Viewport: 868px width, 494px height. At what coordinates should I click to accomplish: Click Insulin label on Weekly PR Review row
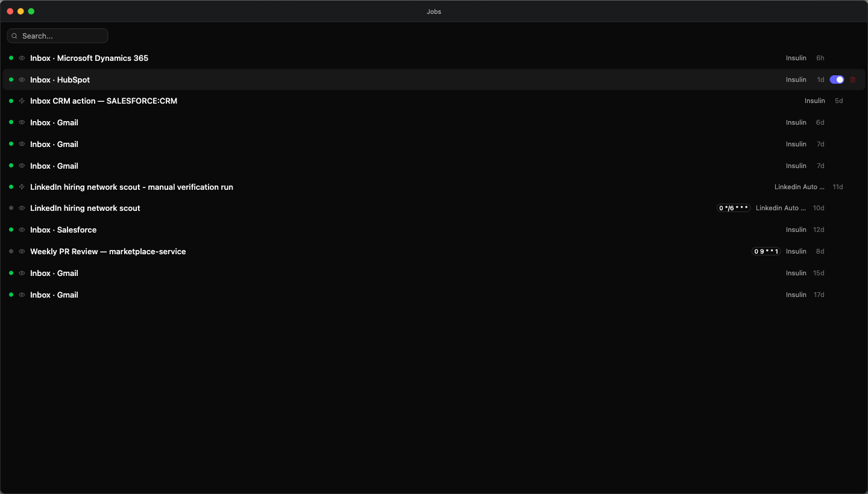[x=796, y=251]
